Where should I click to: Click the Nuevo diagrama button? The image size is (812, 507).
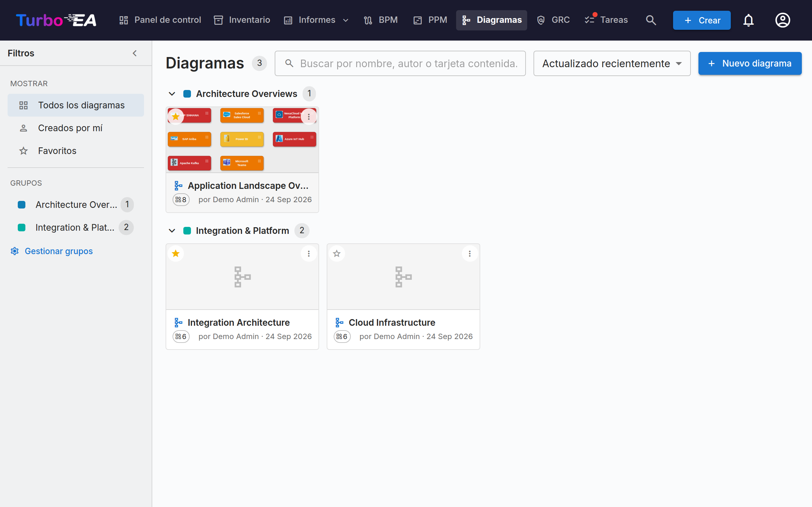(x=750, y=63)
